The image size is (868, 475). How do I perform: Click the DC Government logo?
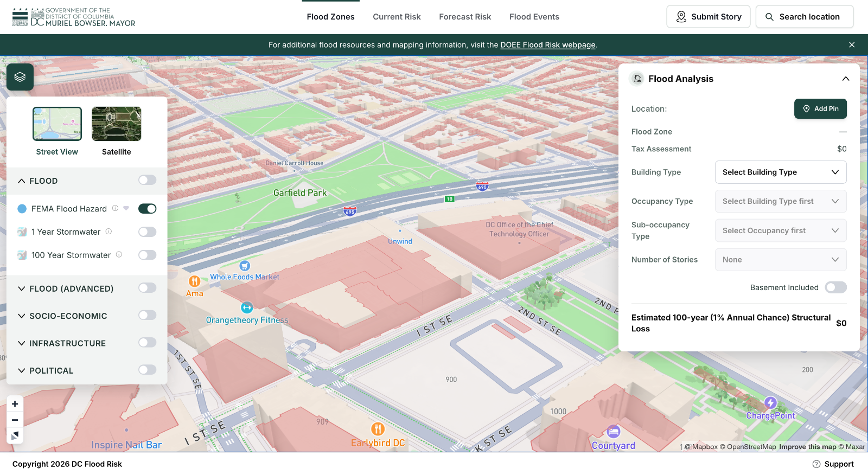click(74, 17)
